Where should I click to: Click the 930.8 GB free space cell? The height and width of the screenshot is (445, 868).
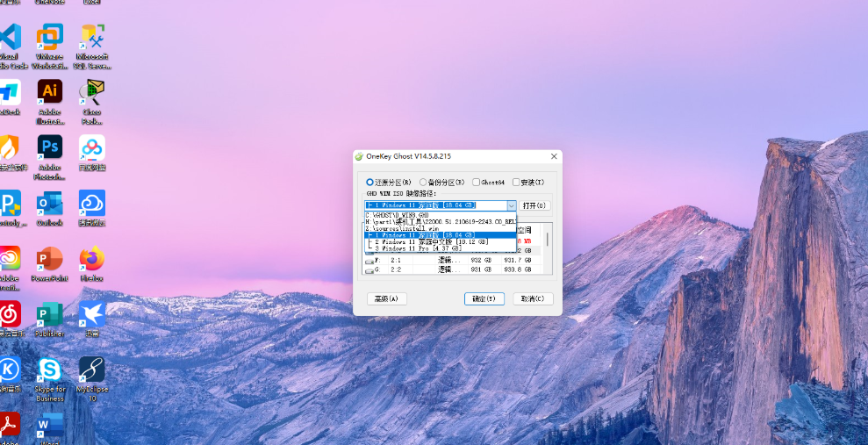click(x=518, y=269)
